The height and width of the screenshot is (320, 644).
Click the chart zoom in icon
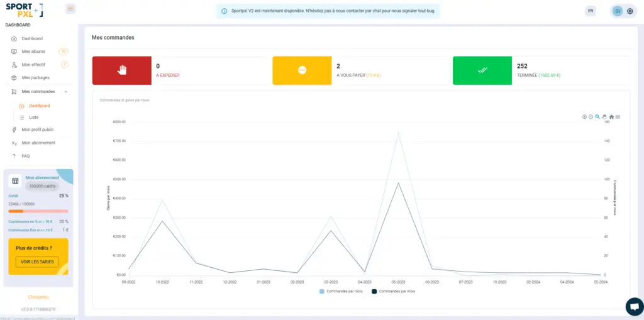click(584, 117)
